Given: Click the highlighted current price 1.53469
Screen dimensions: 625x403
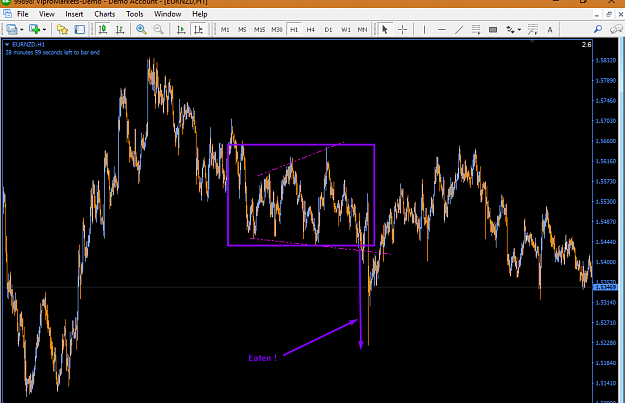Looking at the screenshot, I should tap(605, 287).
